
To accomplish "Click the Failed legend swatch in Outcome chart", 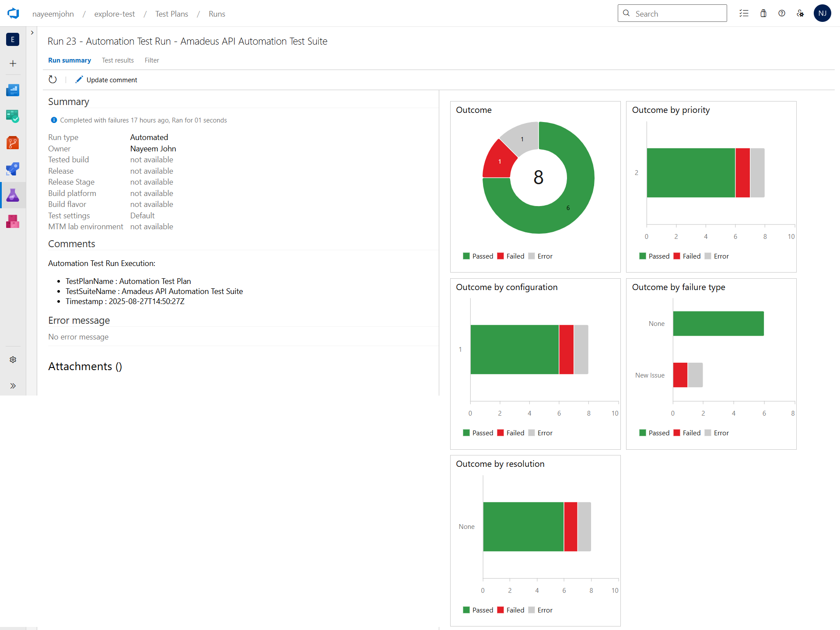I will [500, 256].
